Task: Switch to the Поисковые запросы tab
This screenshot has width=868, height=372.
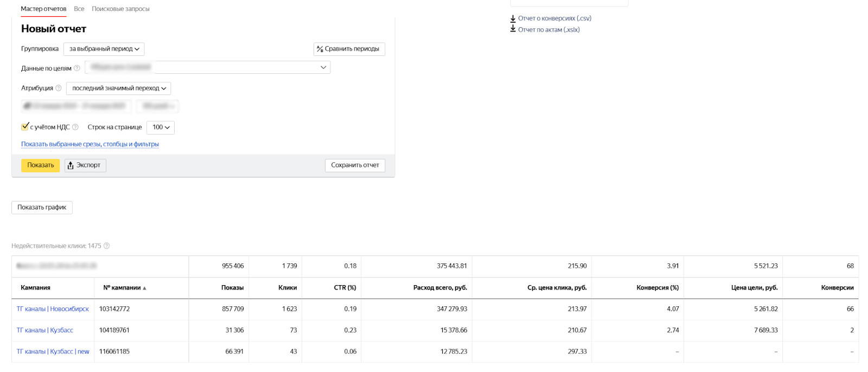Action: [120, 9]
